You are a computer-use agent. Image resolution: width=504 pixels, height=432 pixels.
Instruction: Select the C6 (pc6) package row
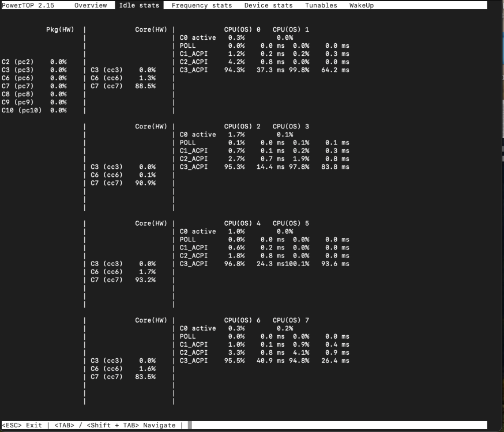click(x=34, y=78)
